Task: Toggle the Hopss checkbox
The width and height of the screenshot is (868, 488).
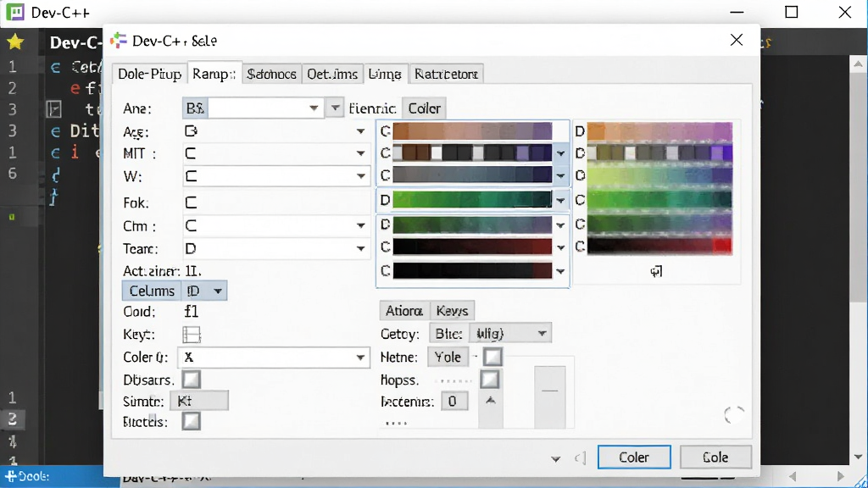Action: coord(489,380)
